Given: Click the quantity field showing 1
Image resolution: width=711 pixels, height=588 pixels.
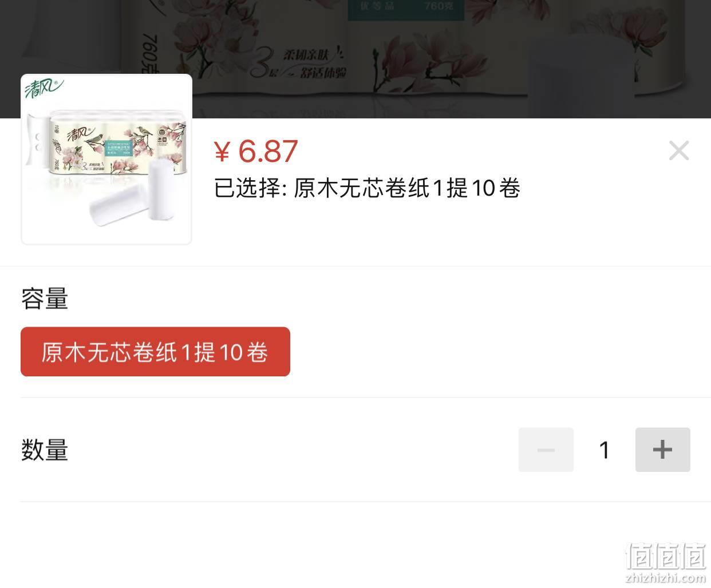Looking at the screenshot, I should click(x=605, y=450).
